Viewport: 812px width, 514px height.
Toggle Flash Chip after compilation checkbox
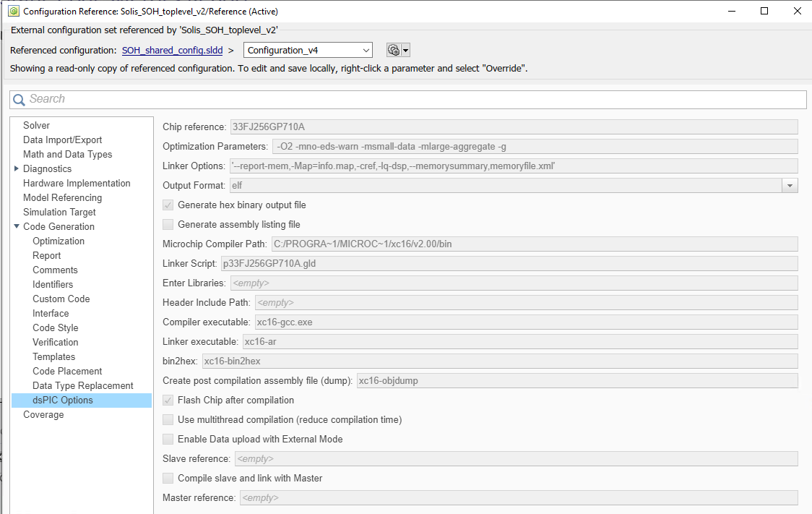pos(168,401)
